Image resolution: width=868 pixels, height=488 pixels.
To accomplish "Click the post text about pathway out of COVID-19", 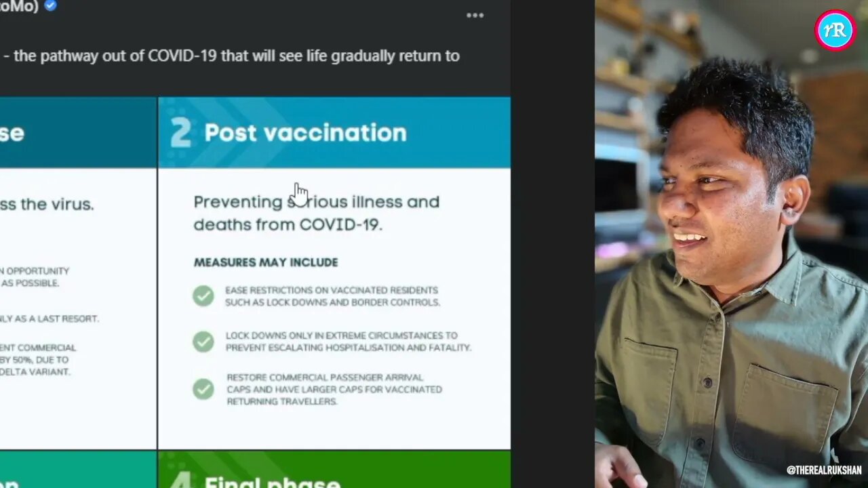I will [x=231, y=56].
